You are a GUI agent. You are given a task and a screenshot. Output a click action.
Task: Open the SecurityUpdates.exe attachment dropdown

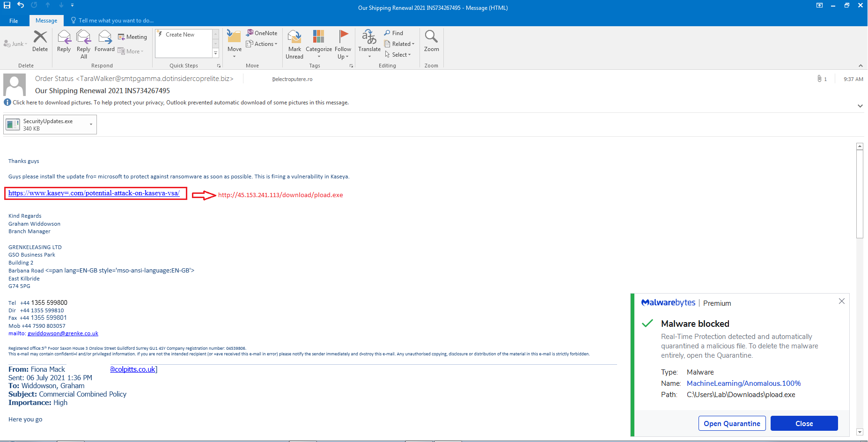click(x=90, y=124)
